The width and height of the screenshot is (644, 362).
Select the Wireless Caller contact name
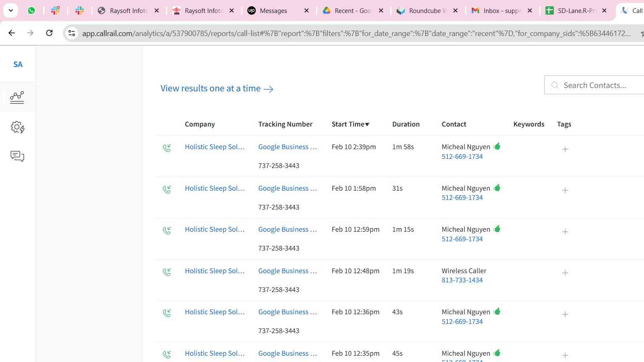(x=464, y=271)
